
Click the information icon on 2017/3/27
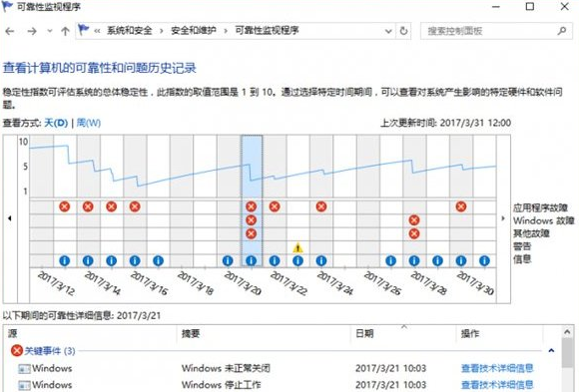click(x=390, y=261)
